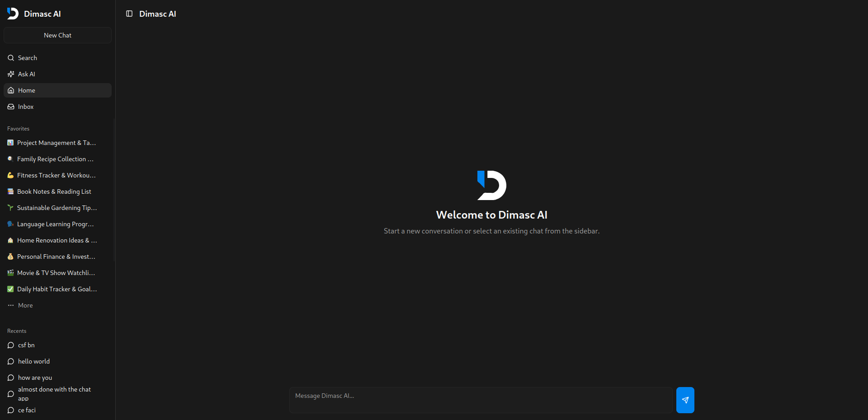
Task: Start a New Chat
Action: tap(57, 35)
